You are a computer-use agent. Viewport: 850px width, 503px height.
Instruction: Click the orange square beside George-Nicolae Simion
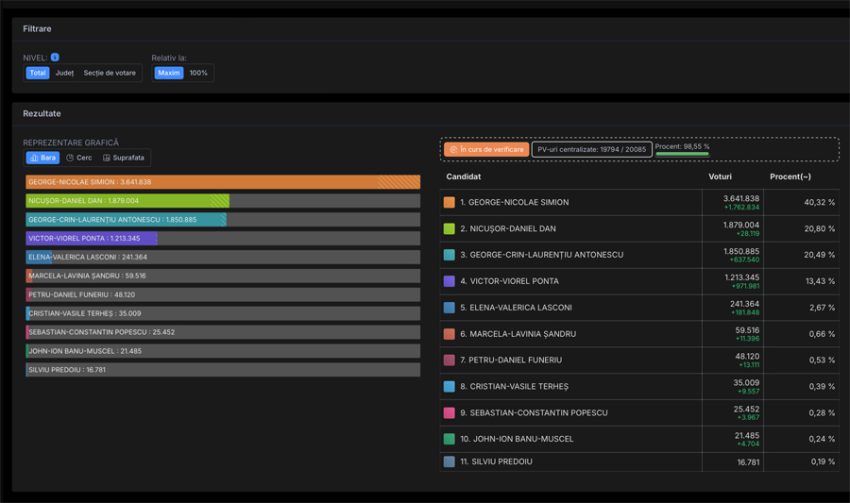point(449,202)
